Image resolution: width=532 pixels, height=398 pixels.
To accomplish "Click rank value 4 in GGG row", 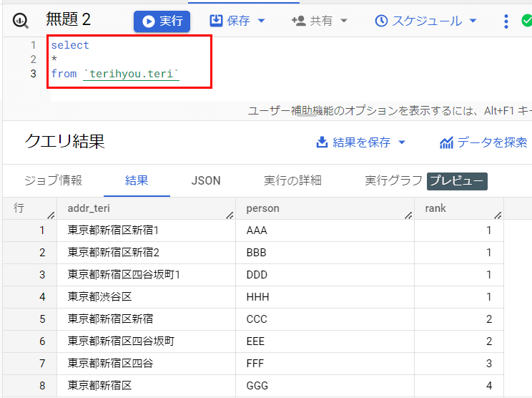I will [488, 385].
